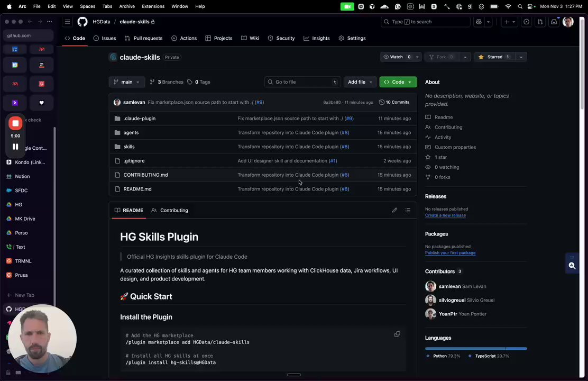This screenshot has width=588, height=381.
Task: Click New Tab in Arc sidebar
Action: [x=24, y=295]
